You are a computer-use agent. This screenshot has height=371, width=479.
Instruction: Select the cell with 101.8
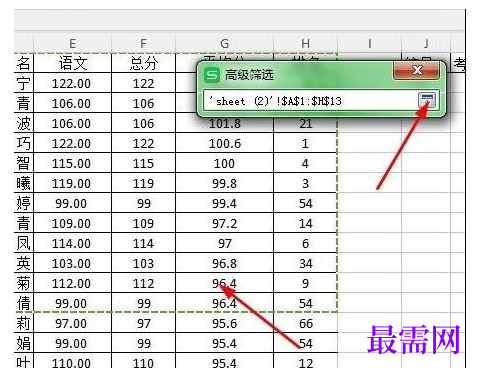tap(225, 124)
